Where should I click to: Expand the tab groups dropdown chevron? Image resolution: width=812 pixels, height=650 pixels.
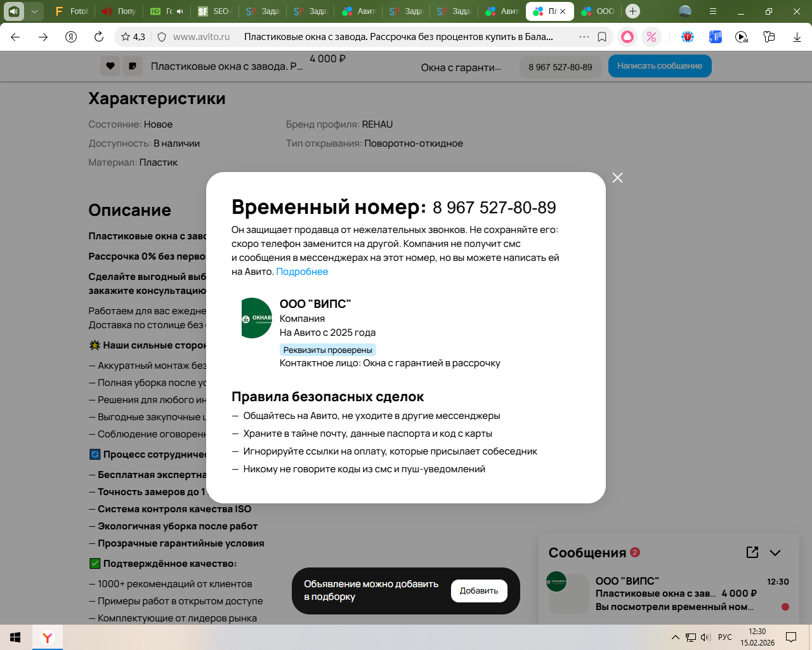pyautogui.click(x=34, y=11)
